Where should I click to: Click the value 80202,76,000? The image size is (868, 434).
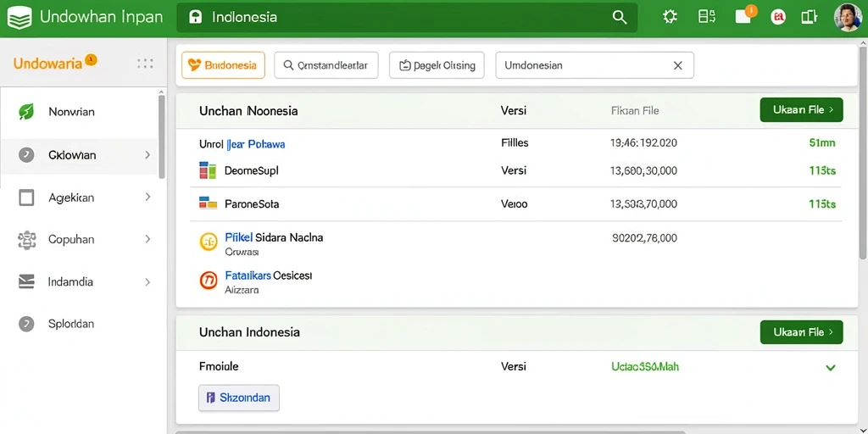coord(645,238)
